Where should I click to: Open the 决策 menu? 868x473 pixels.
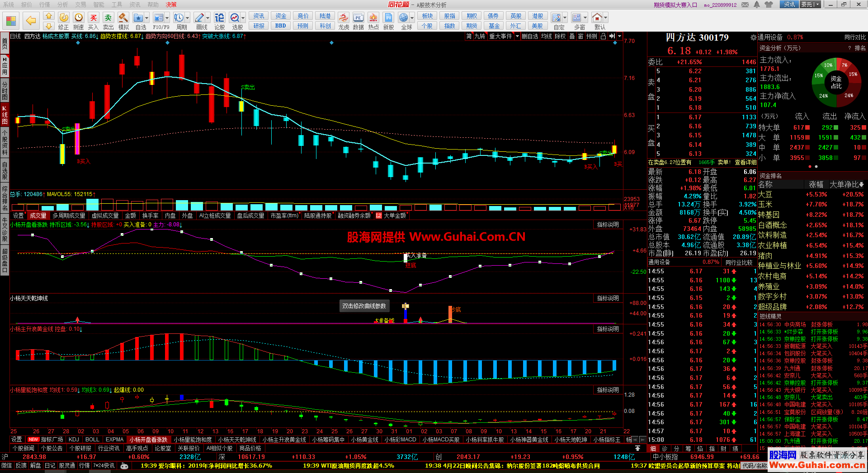click(171, 5)
